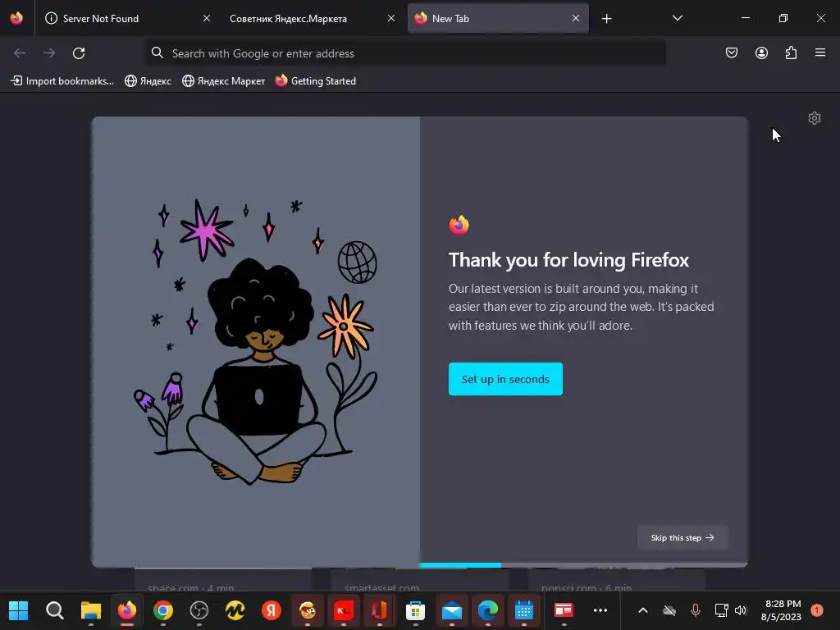Open Microsoft Office from taskbar

(379, 610)
